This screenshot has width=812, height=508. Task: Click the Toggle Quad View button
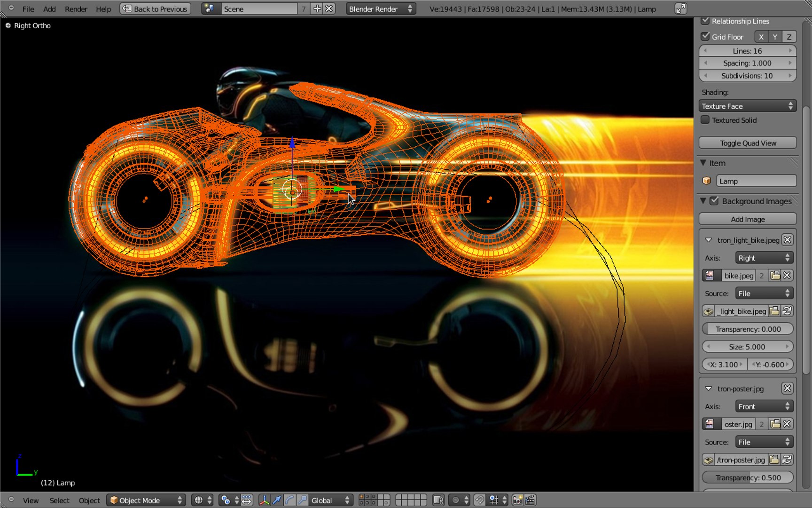(748, 143)
